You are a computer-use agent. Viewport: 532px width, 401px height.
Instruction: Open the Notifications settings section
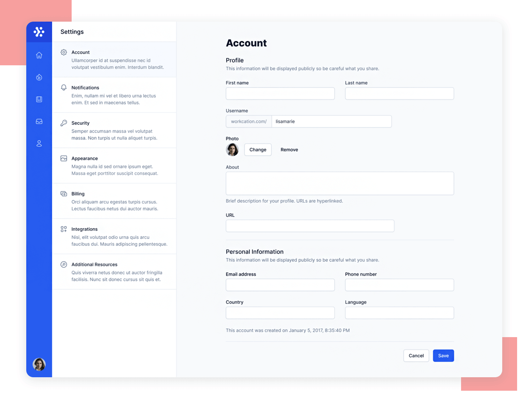click(x=114, y=95)
